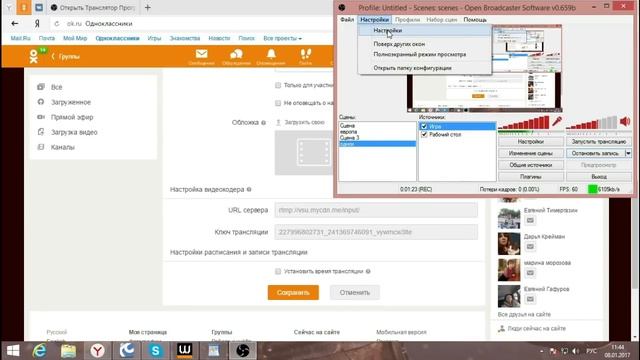Image resolution: width=640 pixels, height=360 pixels.
Task: Open Internet Explorer from the taskbar
Action: (39, 351)
